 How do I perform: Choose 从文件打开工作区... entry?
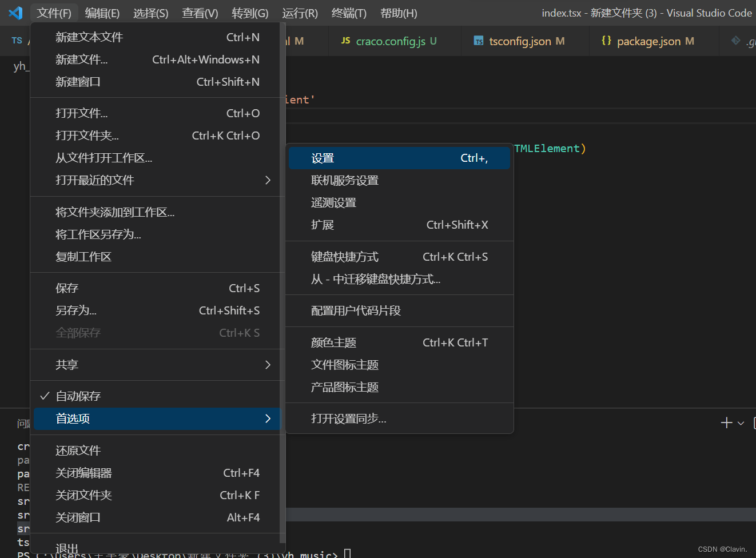(x=157, y=158)
